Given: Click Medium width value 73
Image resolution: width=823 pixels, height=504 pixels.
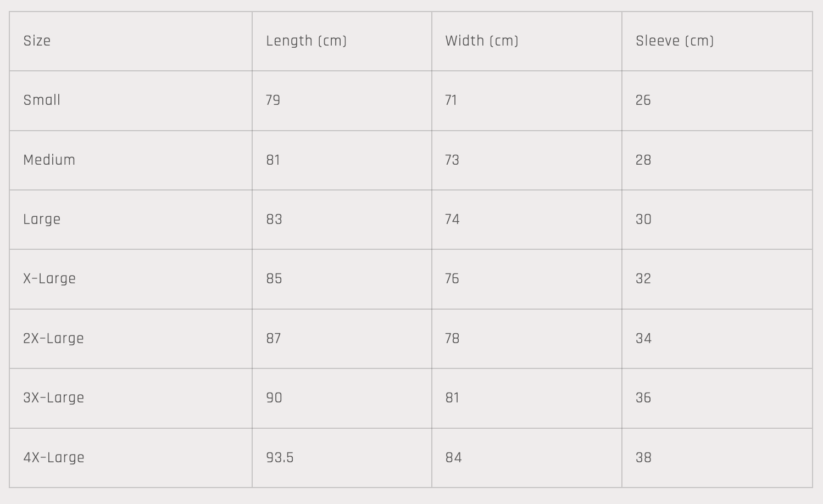Looking at the screenshot, I should click(452, 160).
